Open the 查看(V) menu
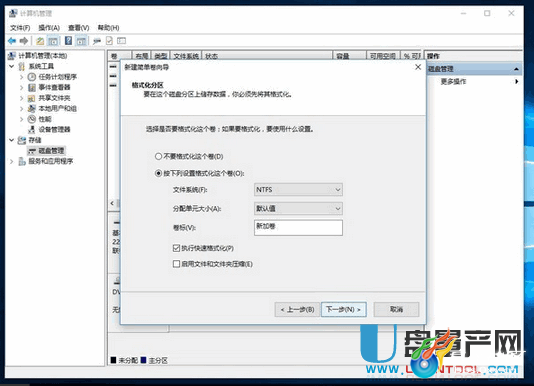Viewport: 534px width, 386px height. 79,28
